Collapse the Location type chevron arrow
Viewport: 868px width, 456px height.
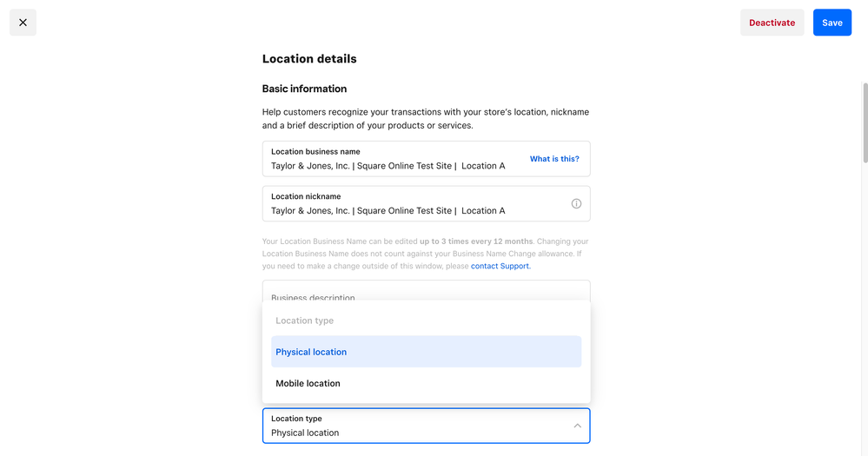pyautogui.click(x=577, y=426)
